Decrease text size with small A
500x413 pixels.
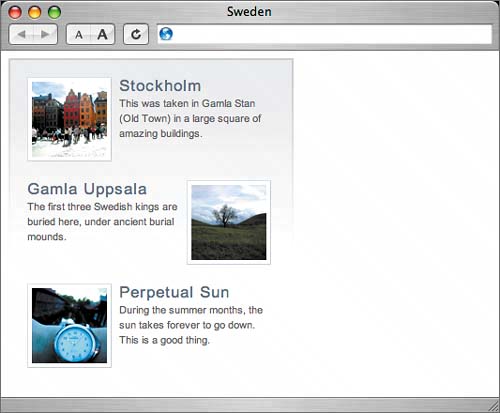(x=79, y=34)
